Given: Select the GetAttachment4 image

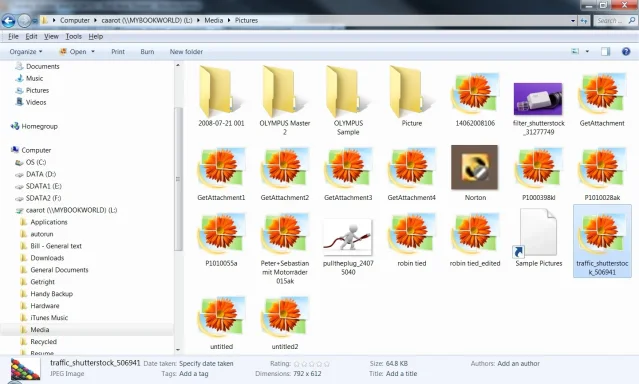Looking at the screenshot, I should point(412,174).
